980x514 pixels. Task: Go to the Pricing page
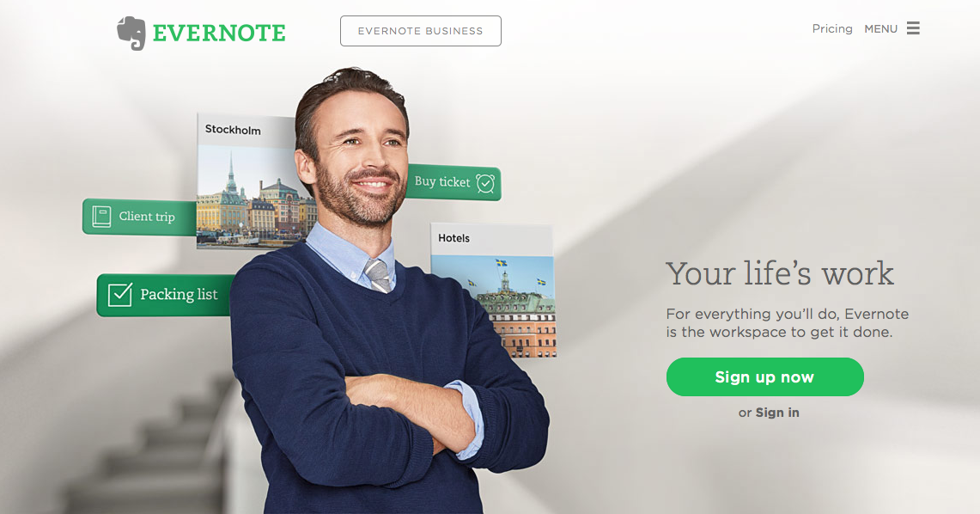832,28
